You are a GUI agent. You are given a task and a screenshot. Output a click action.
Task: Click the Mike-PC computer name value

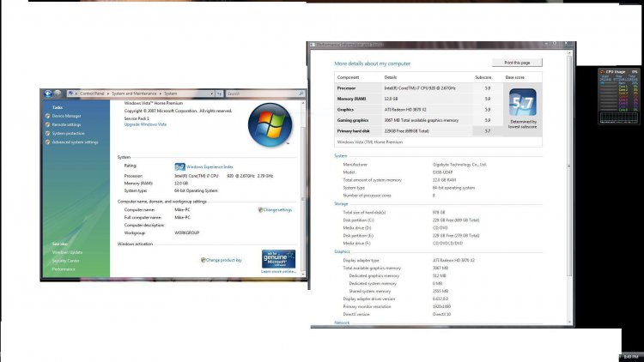click(182, 209)
